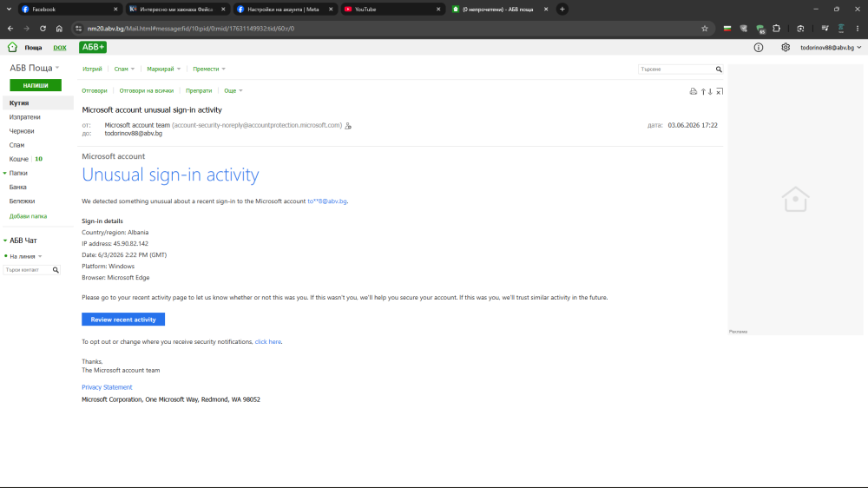868x488 pixels.
Task: Expand the todorinov88@abv.bg account menu
Action: coord(831,48)
